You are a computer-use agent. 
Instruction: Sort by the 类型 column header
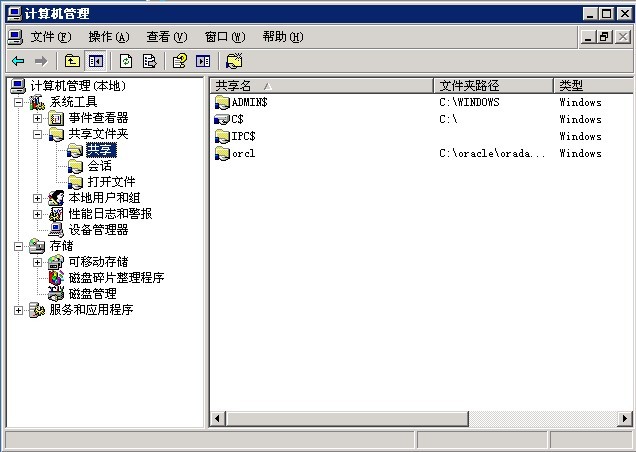(593, 86)
